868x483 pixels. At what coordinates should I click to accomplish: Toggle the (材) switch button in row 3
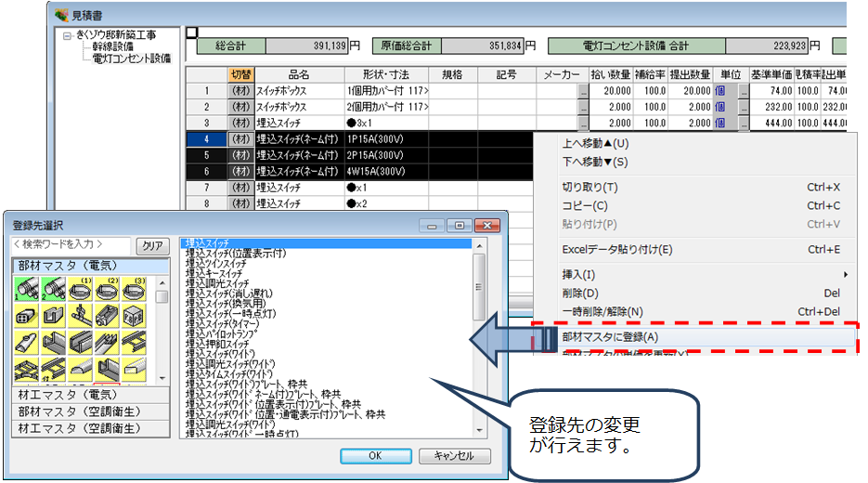pyautogui.click(x=240, y=123)
